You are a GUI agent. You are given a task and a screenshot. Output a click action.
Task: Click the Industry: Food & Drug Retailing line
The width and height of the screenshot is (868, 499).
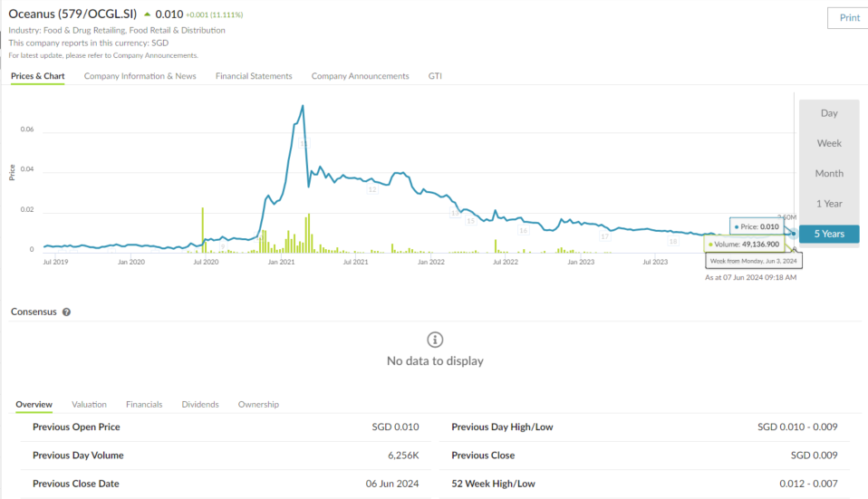tap(117, 31)
